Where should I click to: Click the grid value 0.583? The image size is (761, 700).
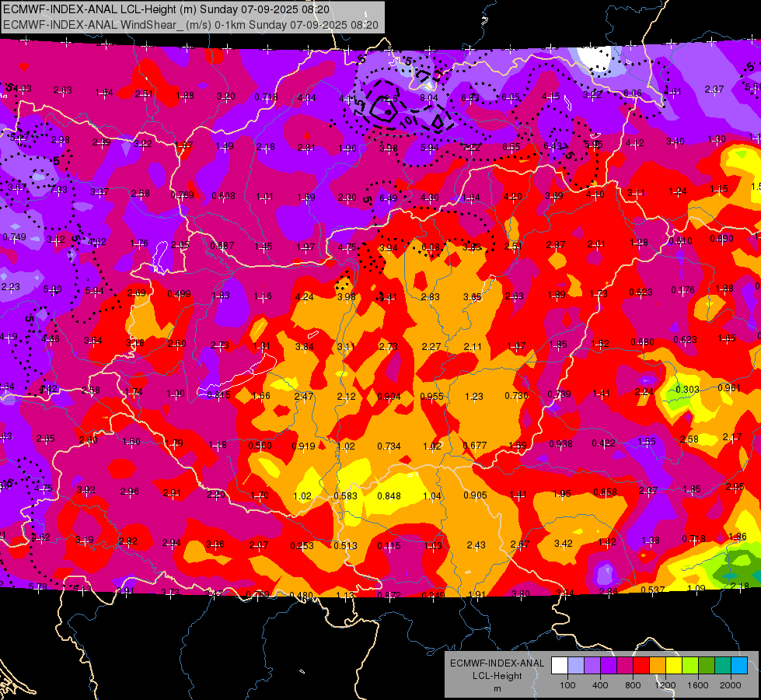pos(346,496)
